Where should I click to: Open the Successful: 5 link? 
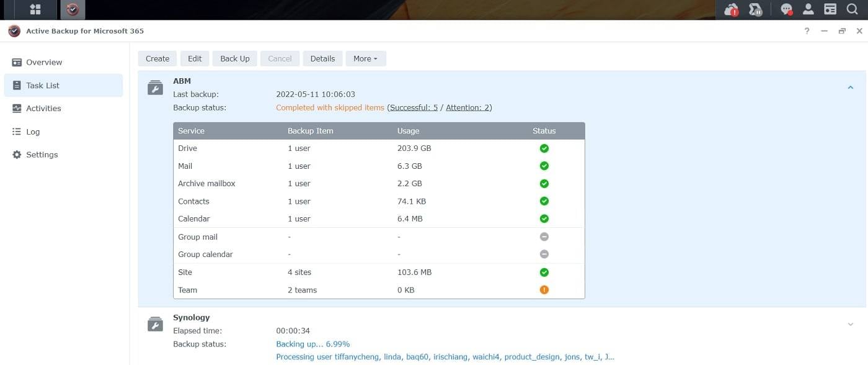414,107
